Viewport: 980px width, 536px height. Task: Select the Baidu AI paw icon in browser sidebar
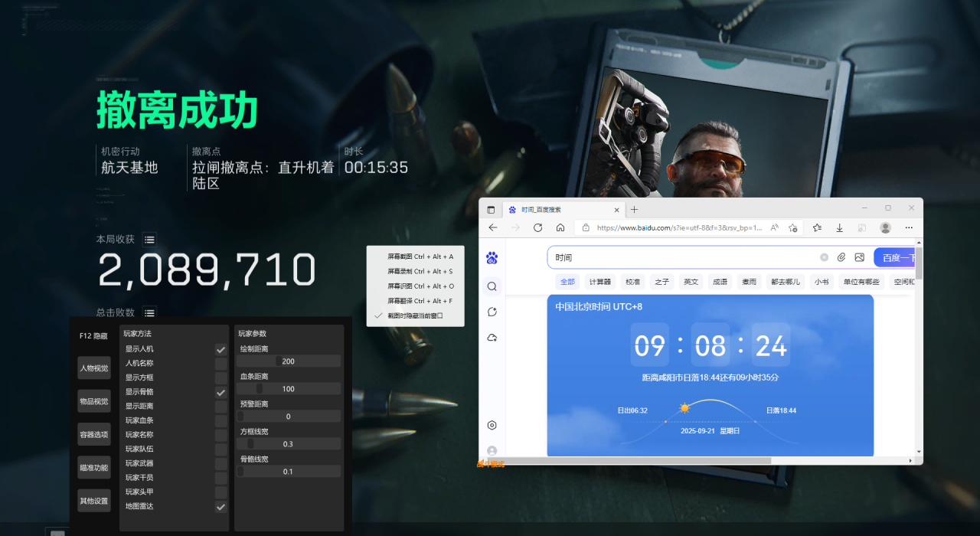[x=492, y=257]
